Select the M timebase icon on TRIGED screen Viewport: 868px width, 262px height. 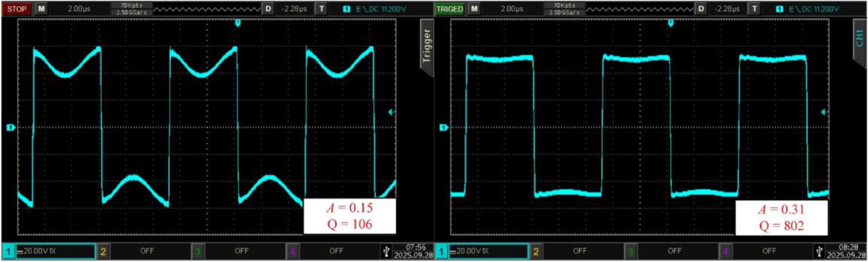(474, 9)
